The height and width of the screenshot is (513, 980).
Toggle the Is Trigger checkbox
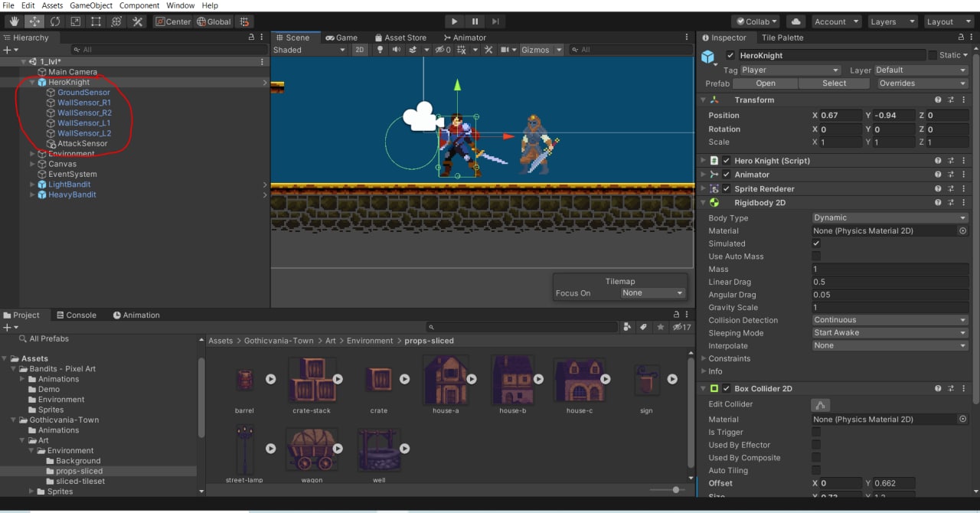(816, 432)
